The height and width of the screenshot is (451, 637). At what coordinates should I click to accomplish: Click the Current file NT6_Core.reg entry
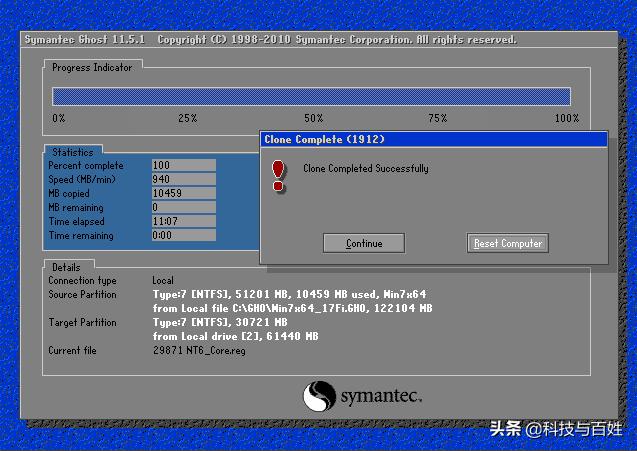point(198,351)
